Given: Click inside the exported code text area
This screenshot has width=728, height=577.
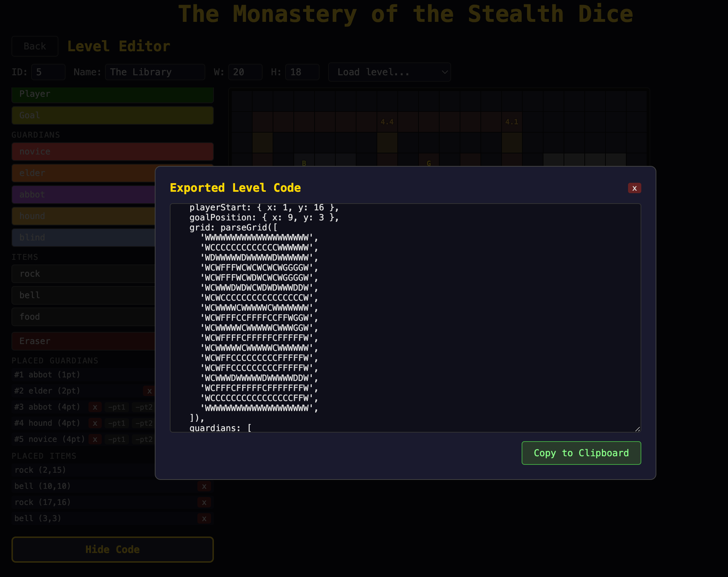Looking at the screenshot, I should tap(405, 318).
